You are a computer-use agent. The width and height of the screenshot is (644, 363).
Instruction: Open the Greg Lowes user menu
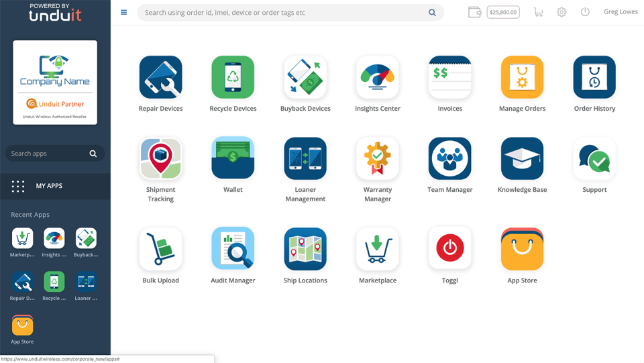pos(621,12)
